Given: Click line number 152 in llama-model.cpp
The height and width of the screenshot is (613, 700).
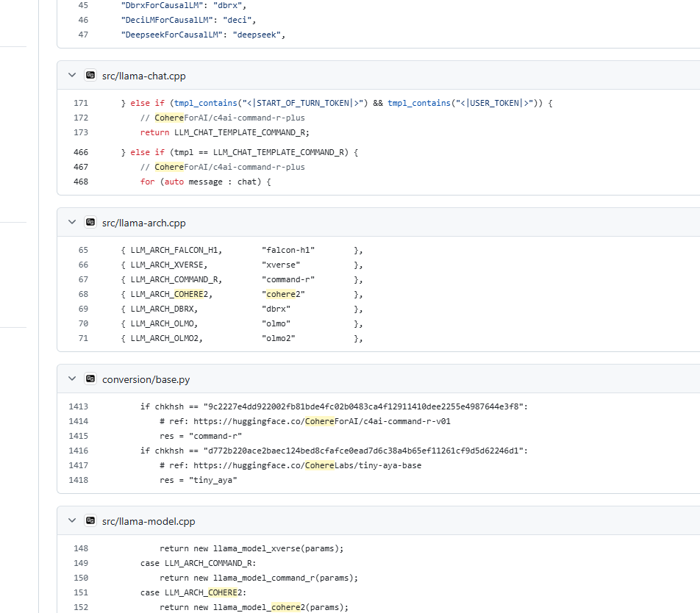Looking at the screenshot, I should point(81,607).
